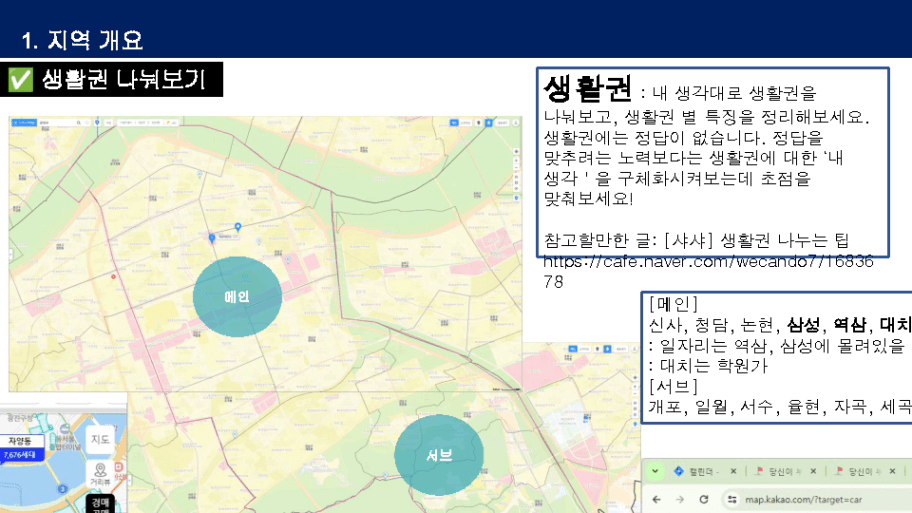Click forward arrow in Kakao map browser
The height and width of the screenshot is (513, 912).
(x=680, y=499)
